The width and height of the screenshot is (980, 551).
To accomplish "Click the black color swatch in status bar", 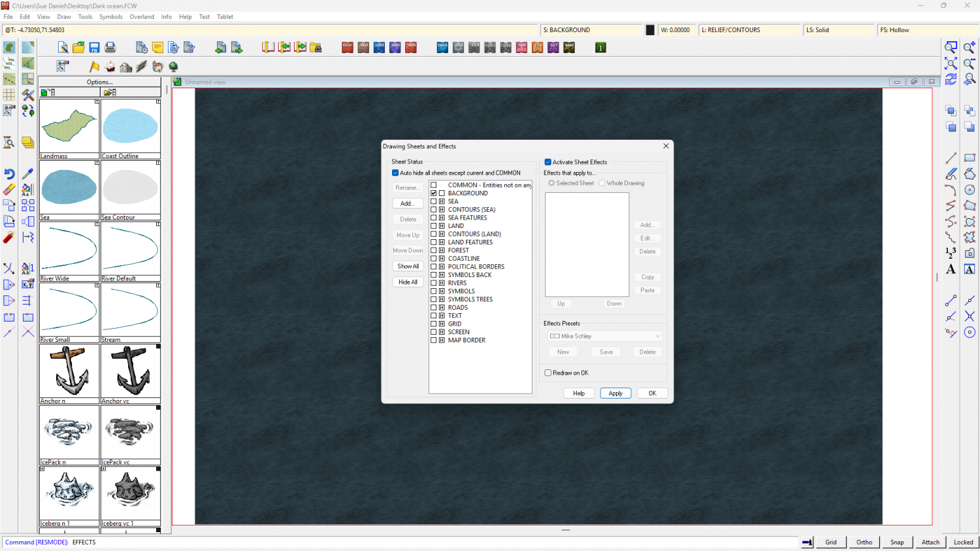I will (650, 30).
